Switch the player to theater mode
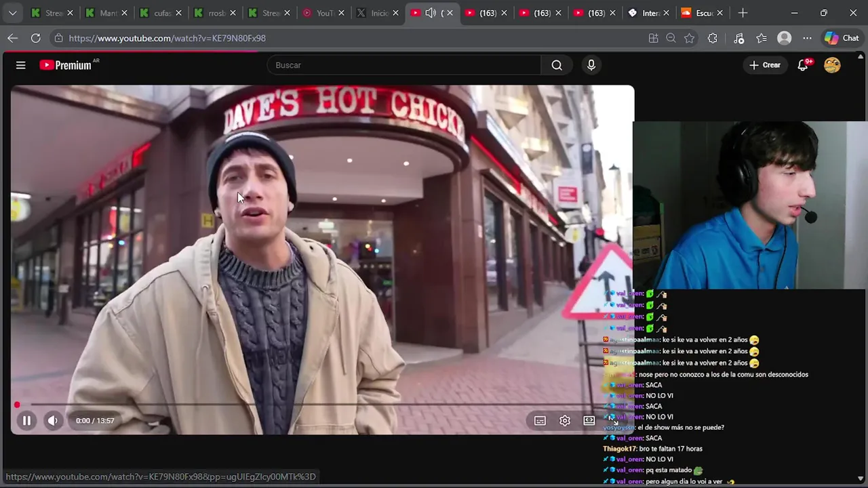The image size is (868, 488). [x=589, y=421]
